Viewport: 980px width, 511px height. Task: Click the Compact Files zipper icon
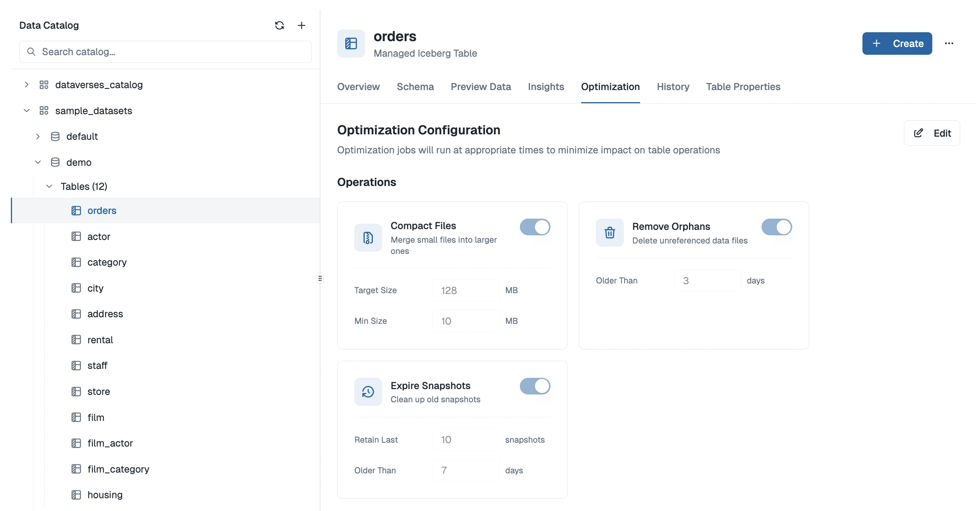(x=367, y=238)
